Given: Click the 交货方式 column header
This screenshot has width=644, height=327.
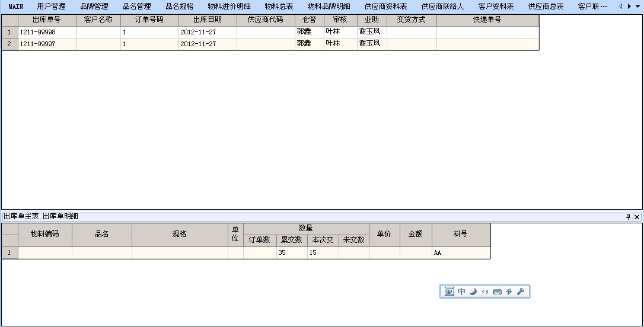Looking at the screenshot, I should (412, 20).
